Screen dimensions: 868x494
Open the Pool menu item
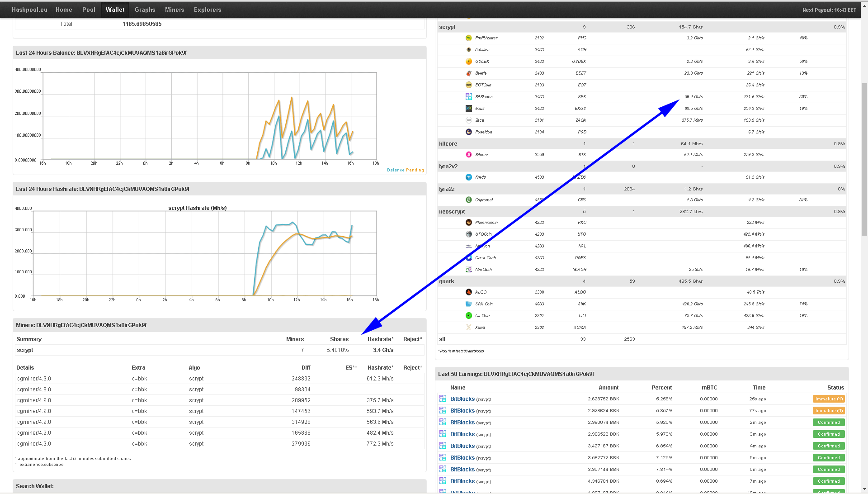click(x=89, y=9)
